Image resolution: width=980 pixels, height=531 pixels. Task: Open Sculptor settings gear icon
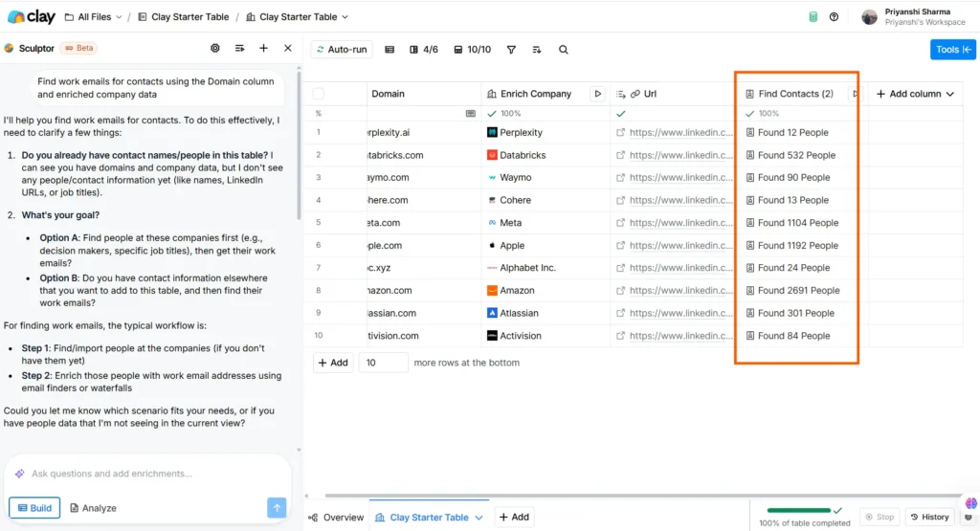point(215,48)
